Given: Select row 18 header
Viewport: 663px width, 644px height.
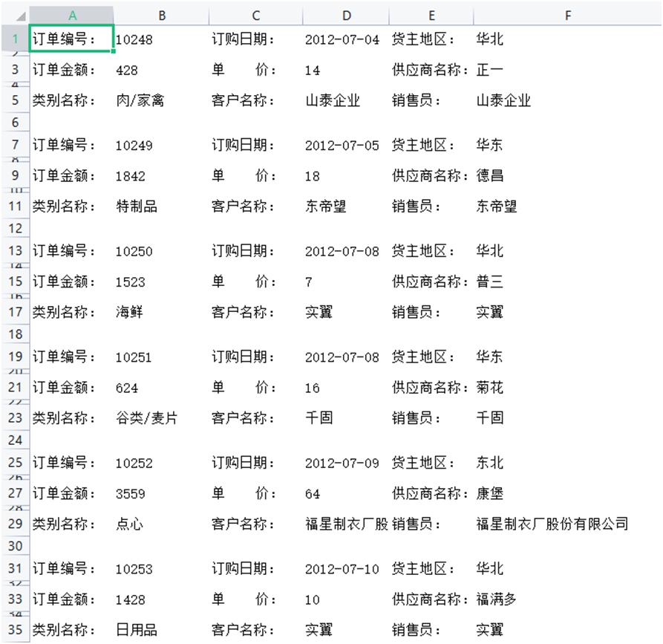Looking at the screenshot, I should (16, 334).
